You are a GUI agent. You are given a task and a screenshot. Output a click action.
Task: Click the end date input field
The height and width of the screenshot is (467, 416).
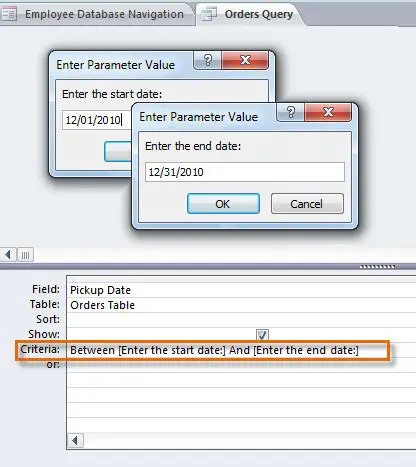[x=245, y=172]
